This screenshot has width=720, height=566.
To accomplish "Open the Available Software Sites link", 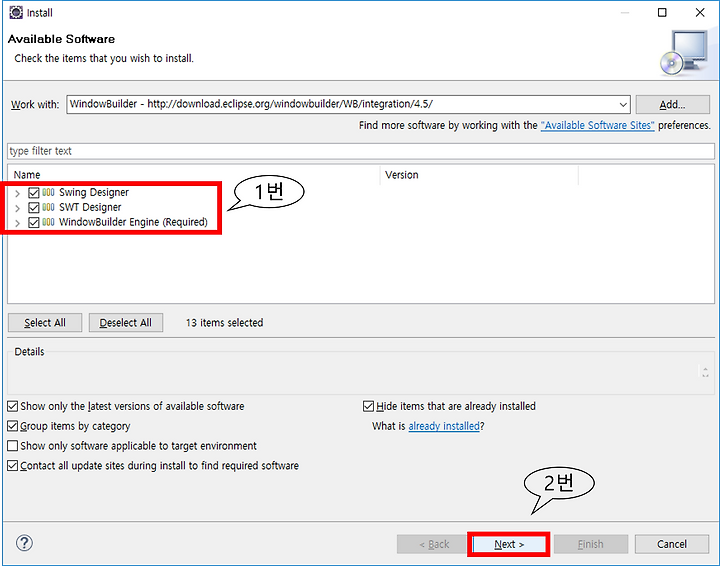I will 597,125.
